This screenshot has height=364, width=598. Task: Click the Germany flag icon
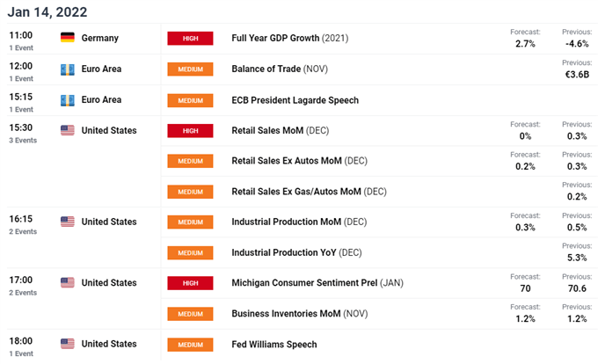point(68,37)
